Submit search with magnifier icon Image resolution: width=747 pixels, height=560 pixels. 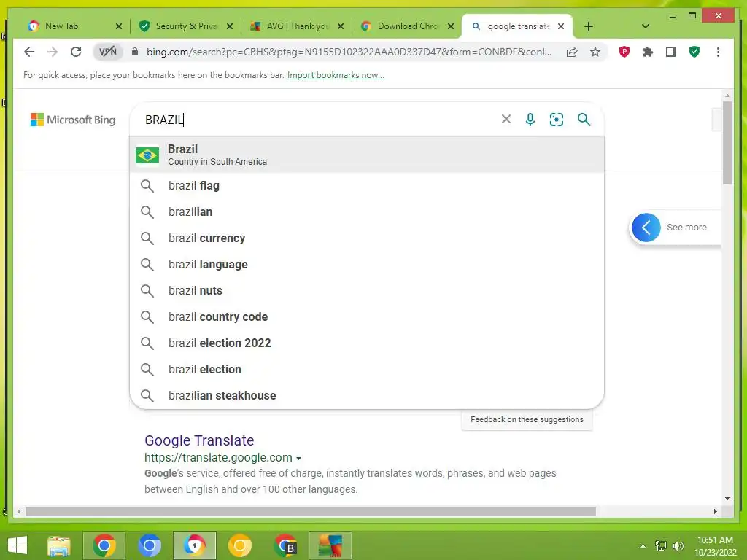pos(584,120)
